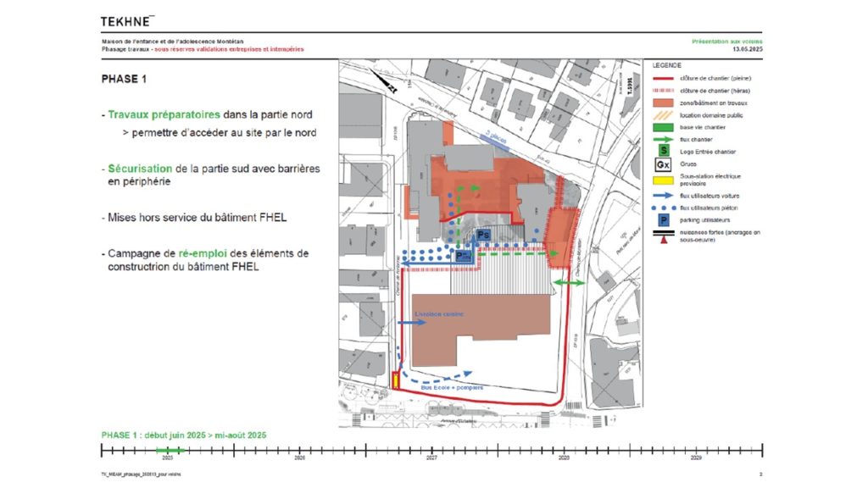Image resolution: width=868 pixels, height=488 pixels.
Task: Click 'Mises hors service du bâtiment FHEL'
Action: click(x=197, y=218)
